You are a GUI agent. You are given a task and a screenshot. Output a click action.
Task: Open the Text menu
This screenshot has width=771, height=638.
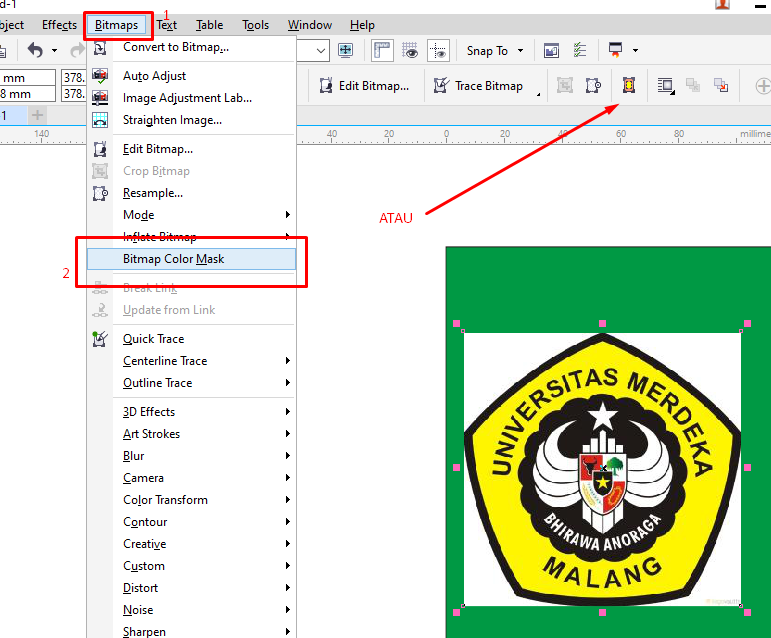(167, 25)
